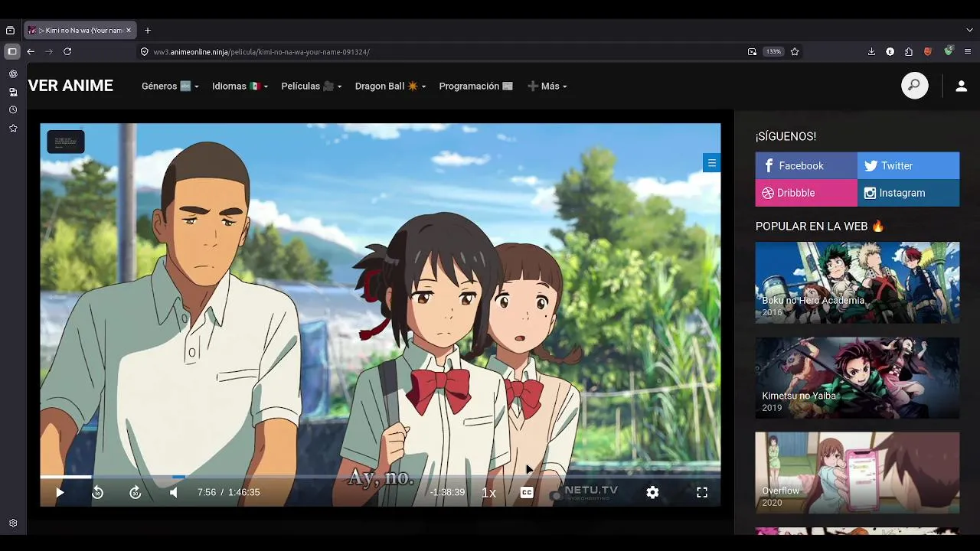Open the user account icon
The image size is (980, 551).
961,86
